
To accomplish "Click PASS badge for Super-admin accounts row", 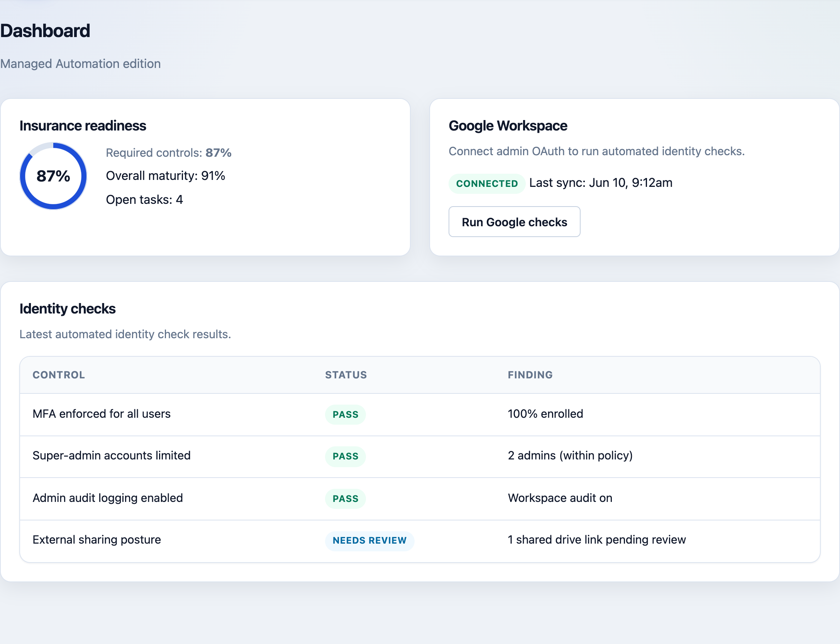I will pyautogui.click(x=345, y=456).
